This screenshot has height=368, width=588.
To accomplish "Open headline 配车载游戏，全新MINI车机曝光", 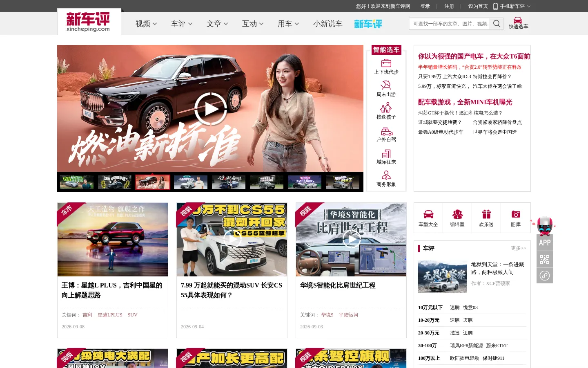I will (465, 102).
